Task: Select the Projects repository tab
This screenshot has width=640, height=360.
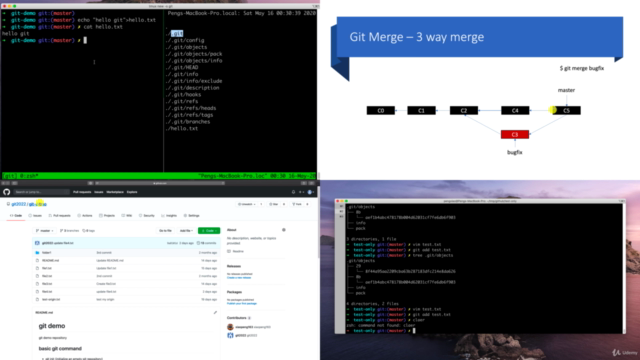Action: pos(107,216)
